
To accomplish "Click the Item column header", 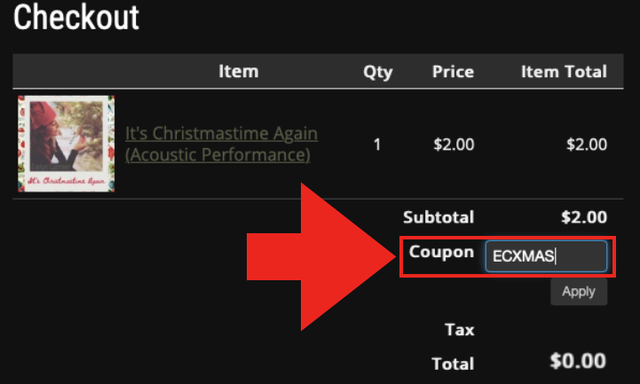I will [238, 71].
